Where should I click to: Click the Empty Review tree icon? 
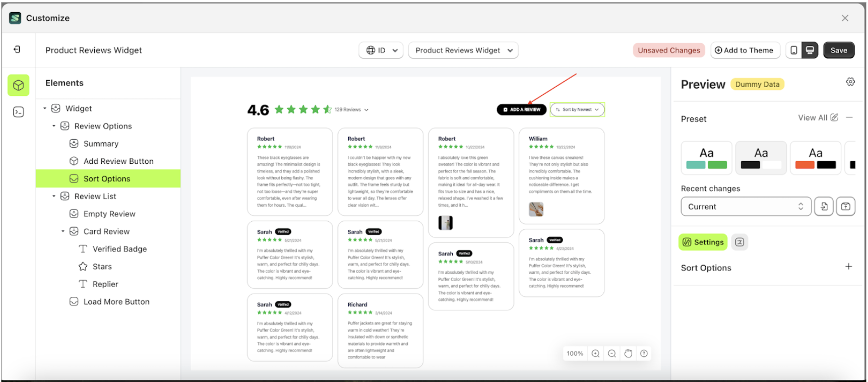click(x=74, y=214)
